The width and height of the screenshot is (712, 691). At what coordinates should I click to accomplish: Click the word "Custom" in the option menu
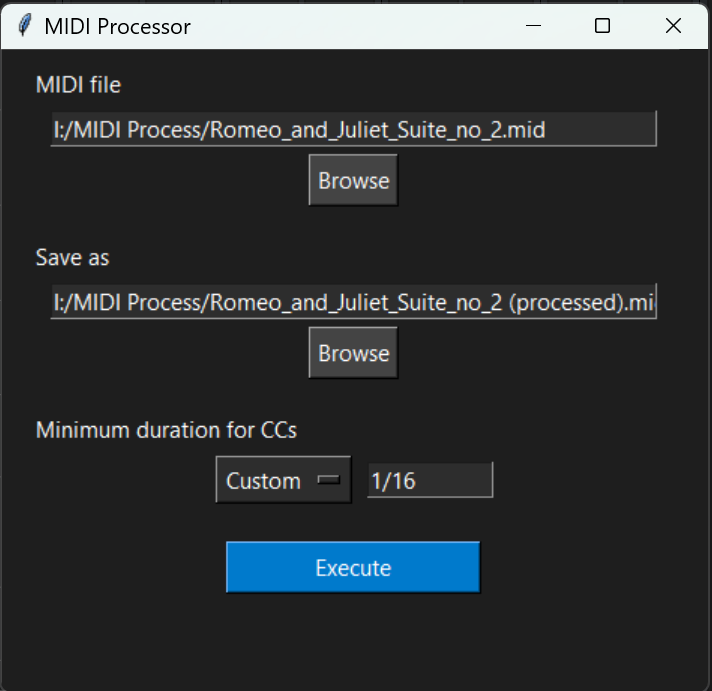[263, 481]
